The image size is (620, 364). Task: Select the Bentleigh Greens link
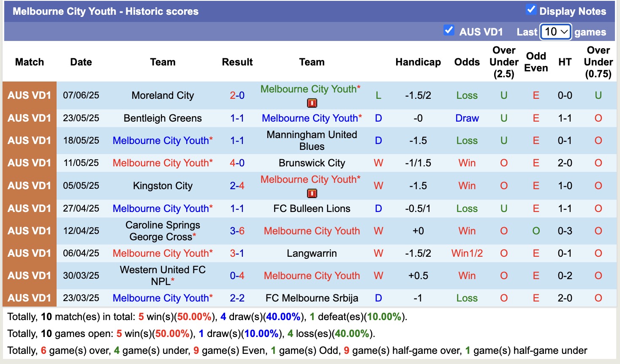tap(163, 118)
